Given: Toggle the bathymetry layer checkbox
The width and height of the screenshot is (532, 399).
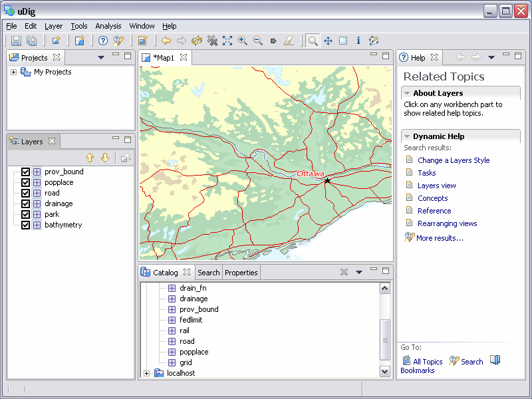Looking at the screenshot, I should point(26,225).
